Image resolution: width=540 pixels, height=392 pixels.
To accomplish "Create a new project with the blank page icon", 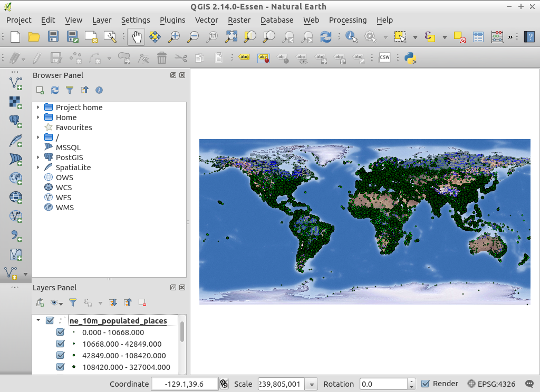I will pyautogui.click(x=15, y=36).
